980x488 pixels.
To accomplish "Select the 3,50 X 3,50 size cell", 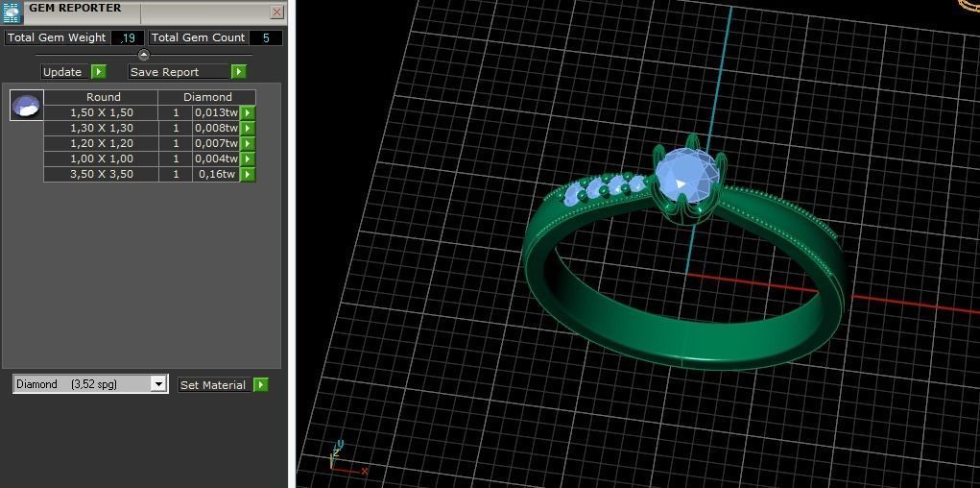I will (101, 174).
